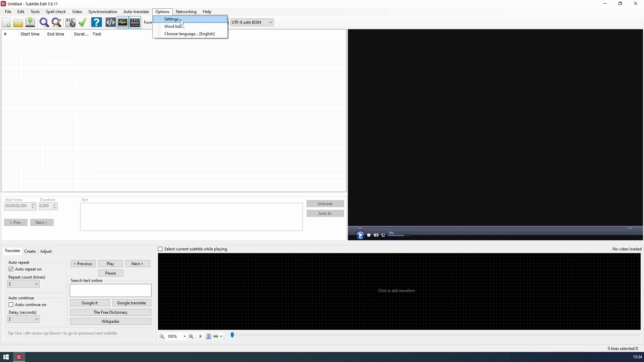Open the Replace tool with pencil magnifier

[56, 22]
